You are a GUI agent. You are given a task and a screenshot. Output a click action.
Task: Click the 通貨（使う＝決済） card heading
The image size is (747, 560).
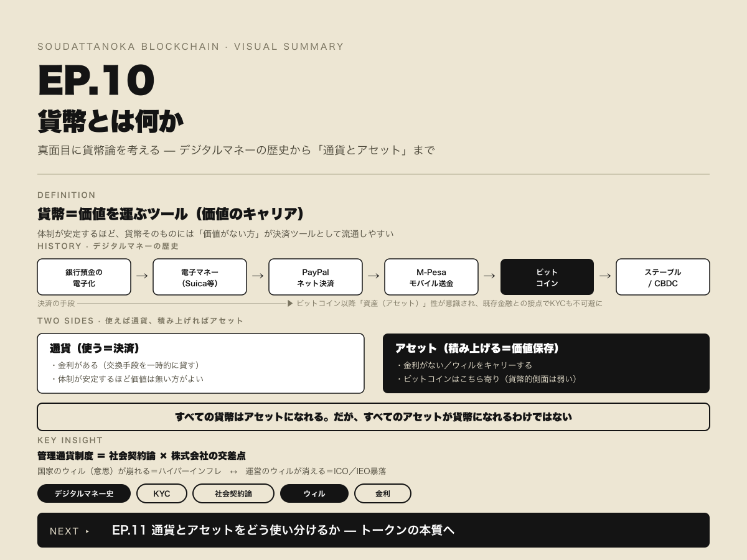[95, 348]
